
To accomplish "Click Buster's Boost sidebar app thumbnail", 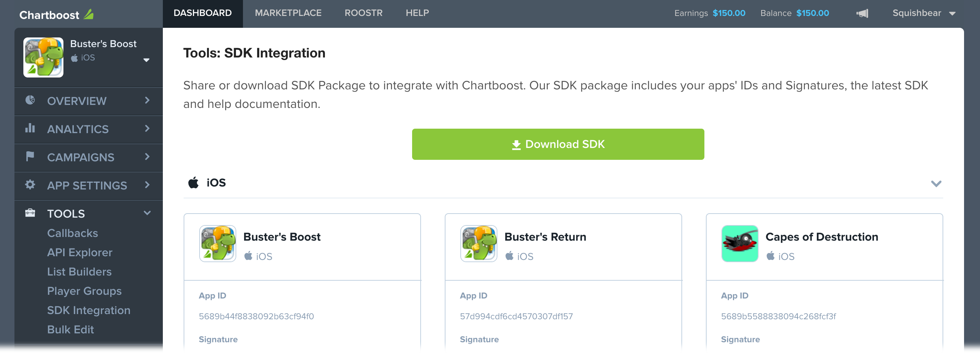I will (x=43, y=57).
